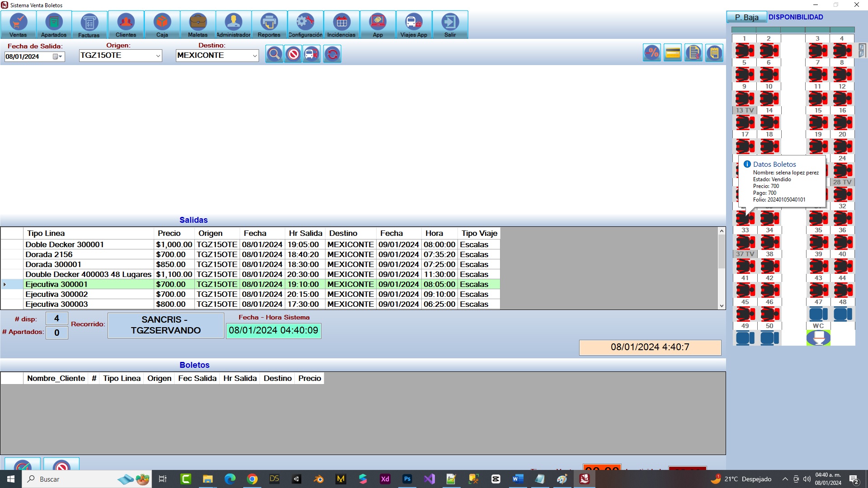Open the Ventas module
Viewport: 868px width, 488px height.
[x=18, y=25]
